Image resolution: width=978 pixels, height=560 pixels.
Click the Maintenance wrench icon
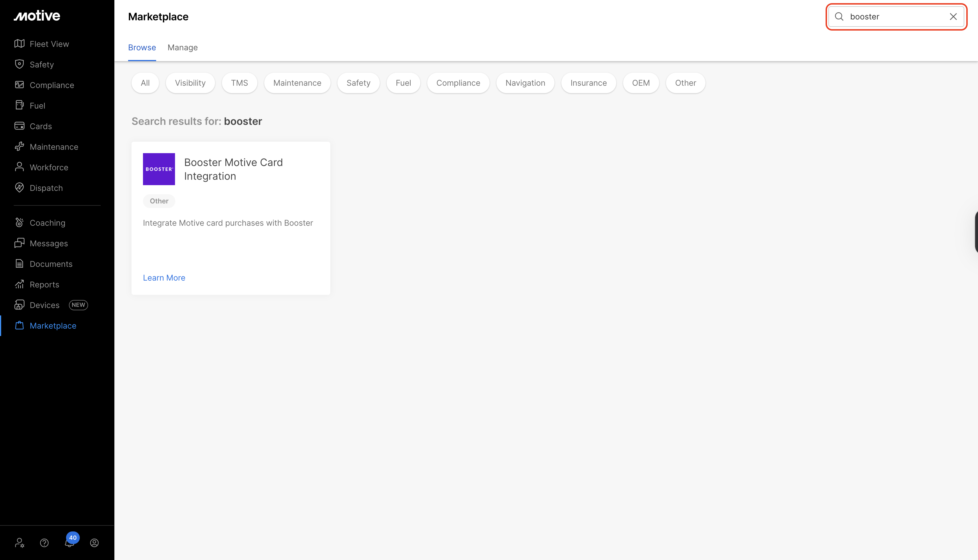(19, 147)
